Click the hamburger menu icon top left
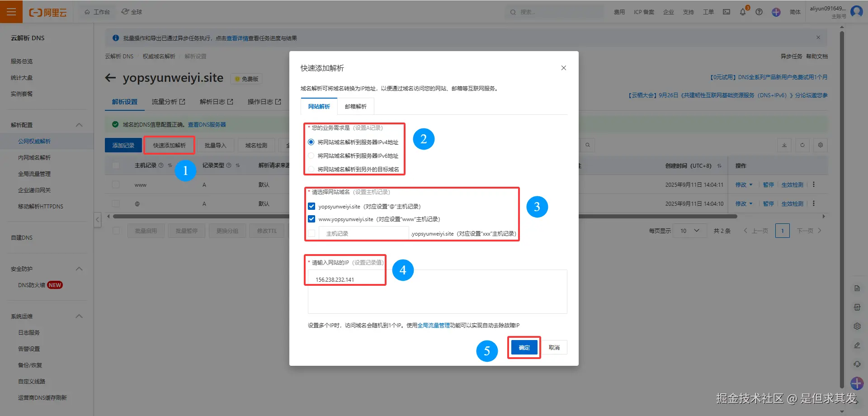 click(11, 11)
